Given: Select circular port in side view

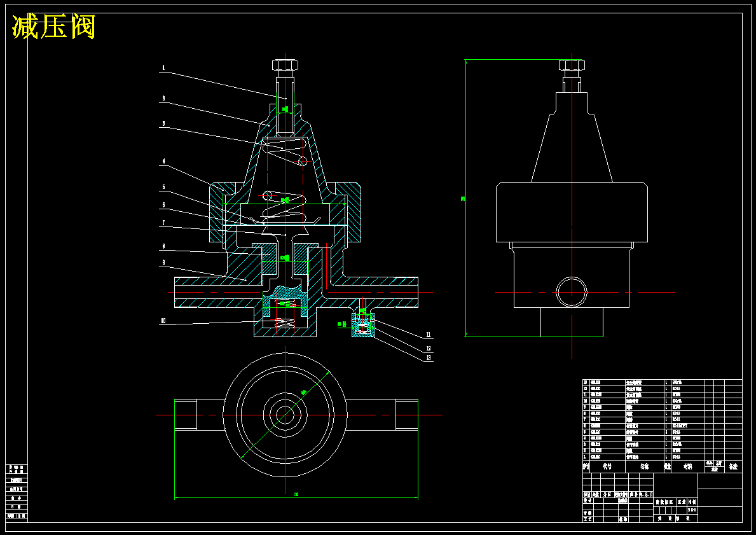Looking at the screenshot, I should [572, 293].
